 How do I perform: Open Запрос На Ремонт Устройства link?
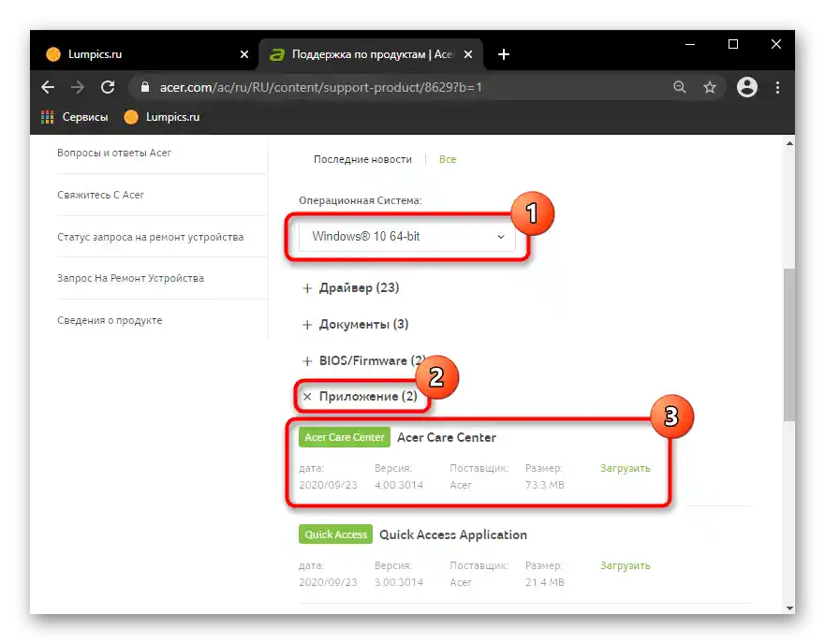click(130, 278)
